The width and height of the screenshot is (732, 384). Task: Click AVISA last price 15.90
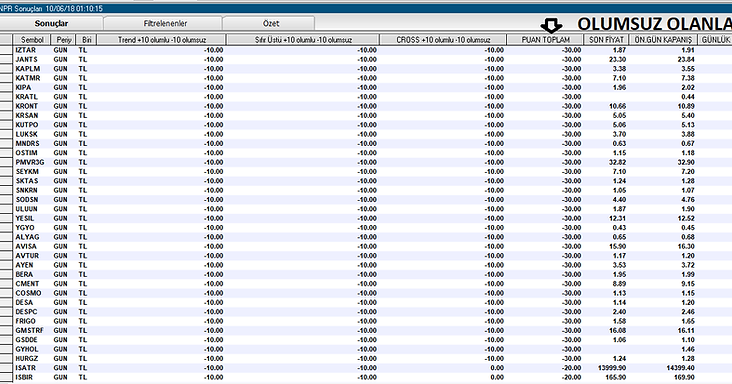pos(618,246)
